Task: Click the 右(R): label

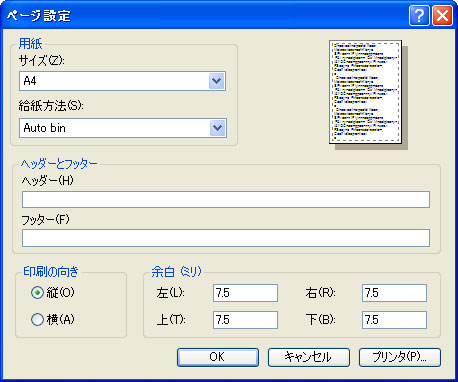Action: coord(320,293)
